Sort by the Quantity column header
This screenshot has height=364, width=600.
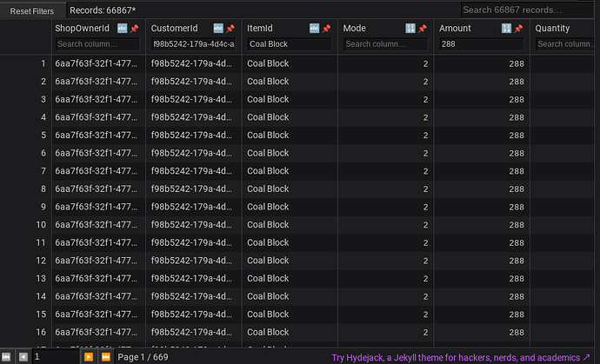[552, 29]
